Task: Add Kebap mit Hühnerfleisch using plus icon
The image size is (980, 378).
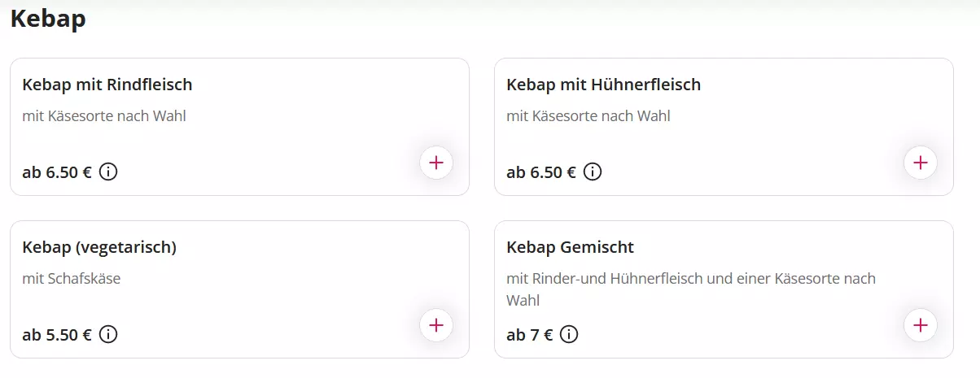Action: click(921, 163)
